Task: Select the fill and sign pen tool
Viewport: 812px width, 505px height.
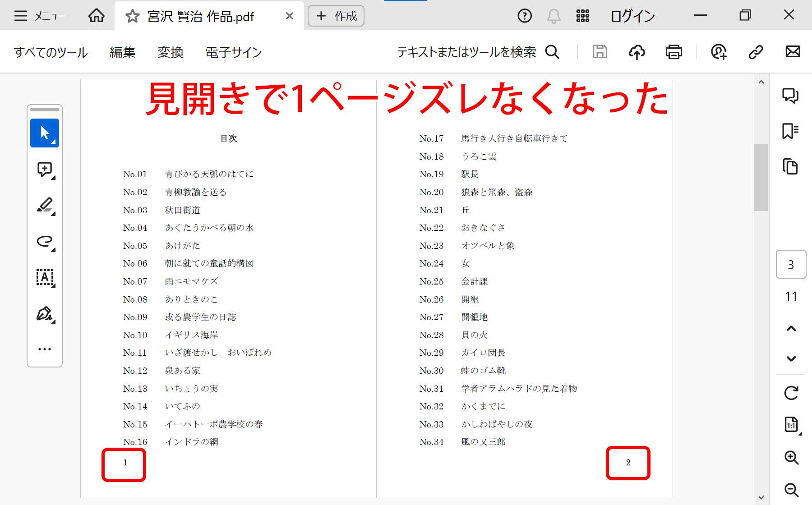Action: click(44, 313)
